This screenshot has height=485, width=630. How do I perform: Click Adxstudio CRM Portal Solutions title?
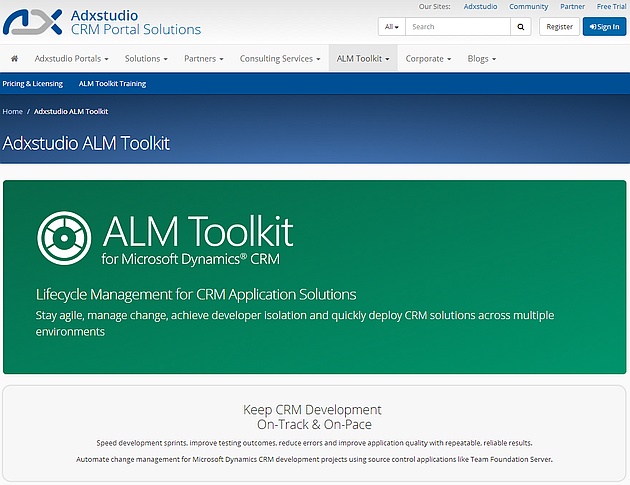(136, 22)
